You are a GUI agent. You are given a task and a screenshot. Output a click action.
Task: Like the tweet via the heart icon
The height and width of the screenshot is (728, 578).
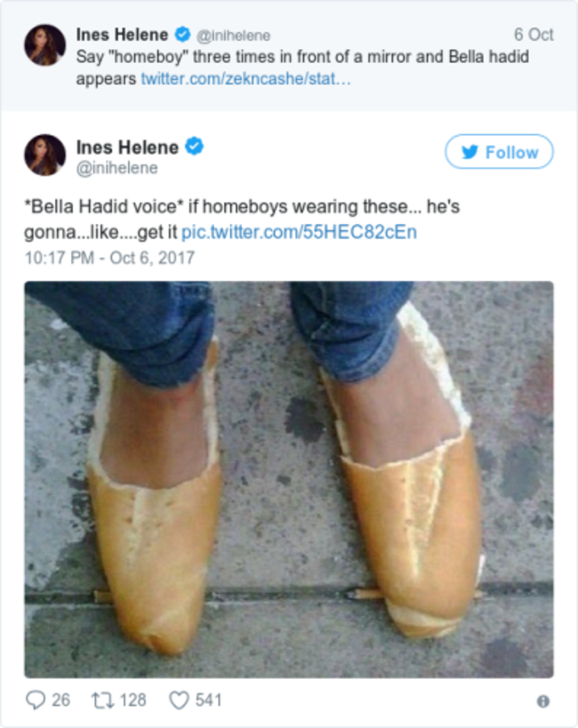coord(179,700)
